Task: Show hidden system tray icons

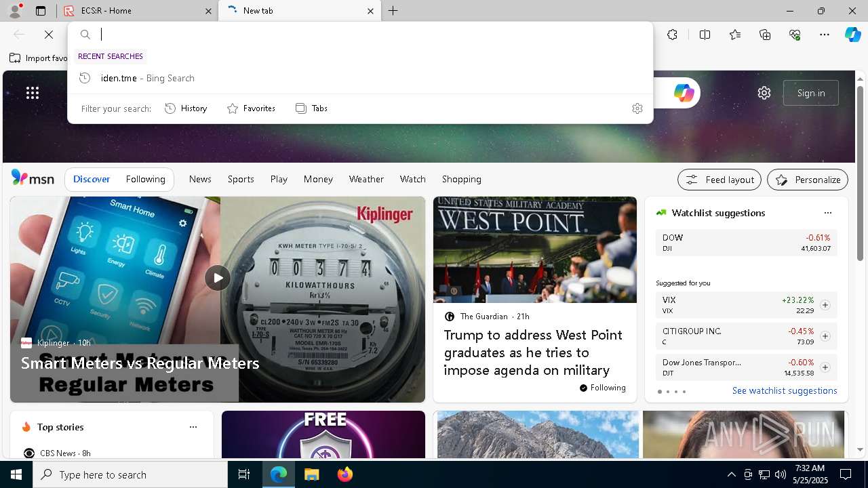Action: click(x=731, y=474)
